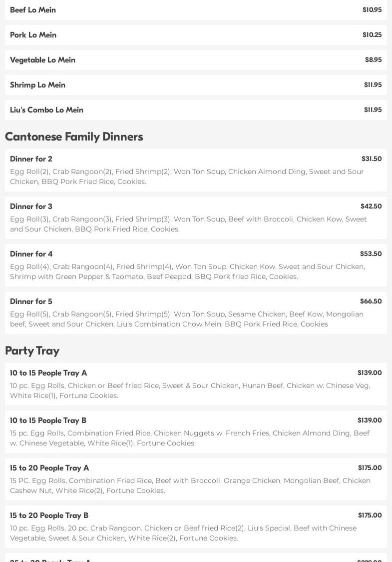
Task: Choose Pork Lo Mein from the menu
Action: [x=33, y=35]
